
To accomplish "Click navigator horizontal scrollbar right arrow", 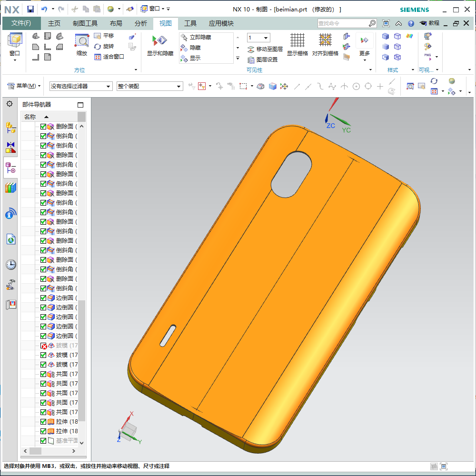I will click(x=73, y=451).
